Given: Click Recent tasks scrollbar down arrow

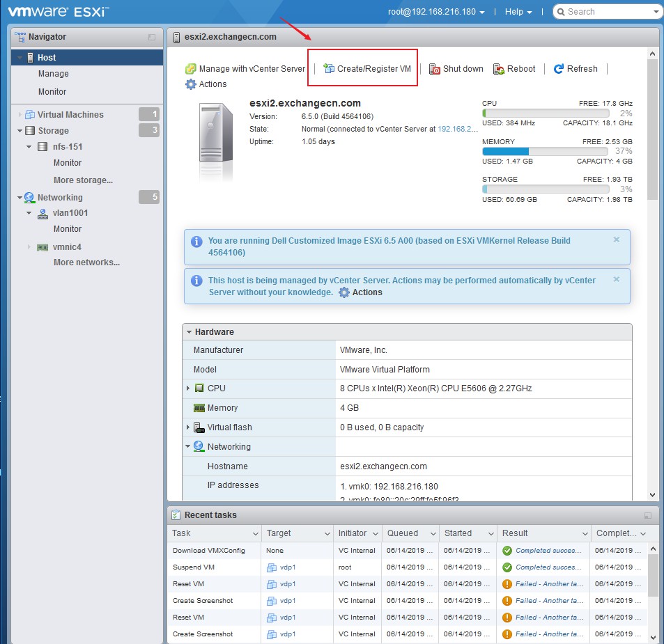Looking at the screenshot, I should point(653,637).
